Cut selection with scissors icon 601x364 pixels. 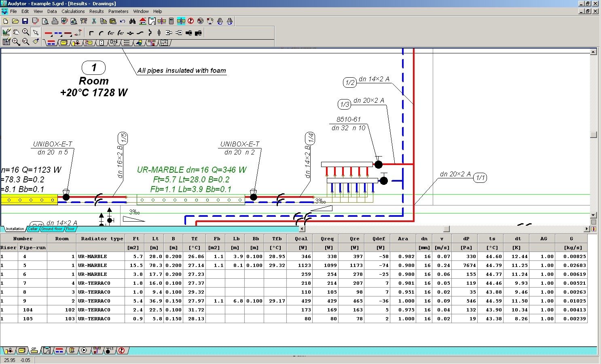(94, 21)
